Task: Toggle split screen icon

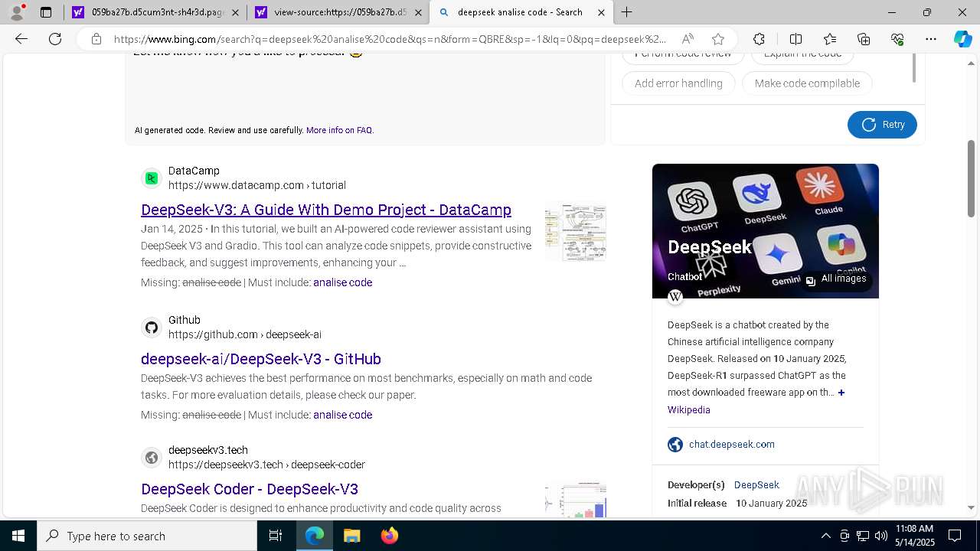Action: tap(795, 39)
